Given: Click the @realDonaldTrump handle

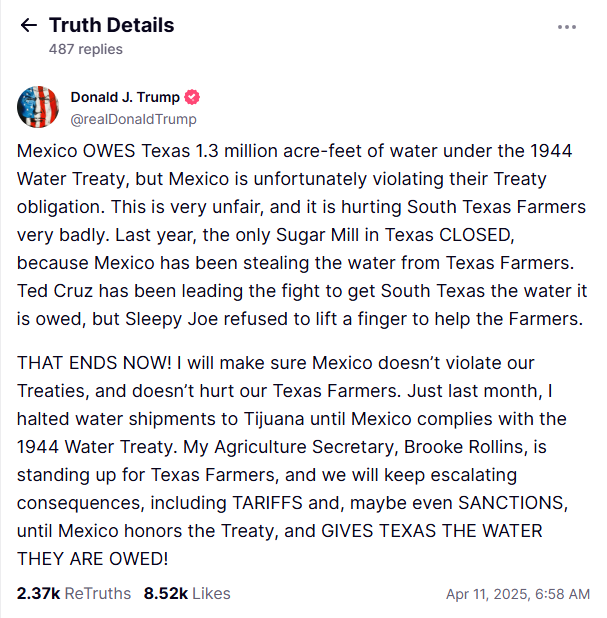Looking at the screenshot, I should [133, 119].
